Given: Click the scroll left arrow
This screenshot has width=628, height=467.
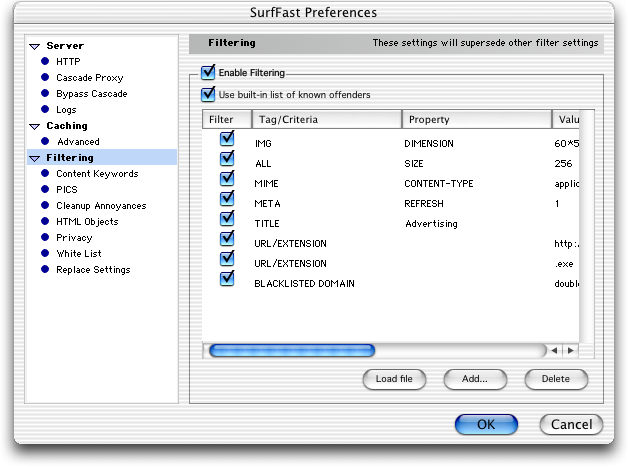Looking at the screenshot, I should pyautogui.click(x=554, y=351).
